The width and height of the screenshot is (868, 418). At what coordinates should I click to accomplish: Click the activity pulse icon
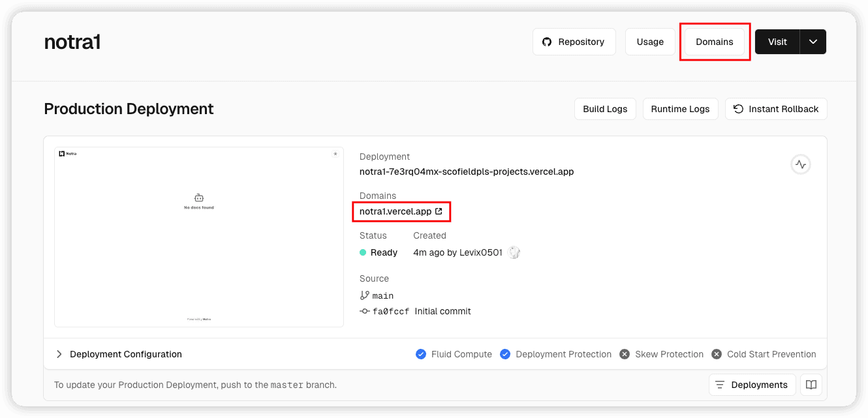801,165
